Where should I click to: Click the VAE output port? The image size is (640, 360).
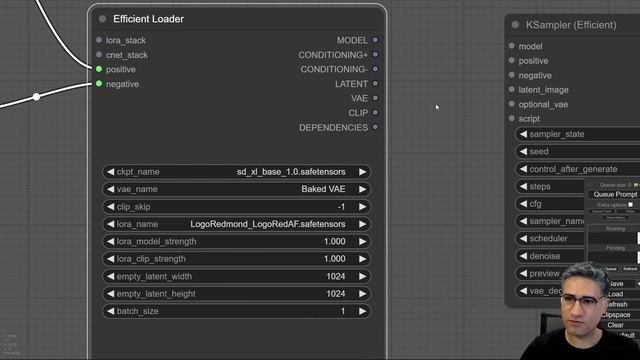pyautogui.click(x=375, y=98)
